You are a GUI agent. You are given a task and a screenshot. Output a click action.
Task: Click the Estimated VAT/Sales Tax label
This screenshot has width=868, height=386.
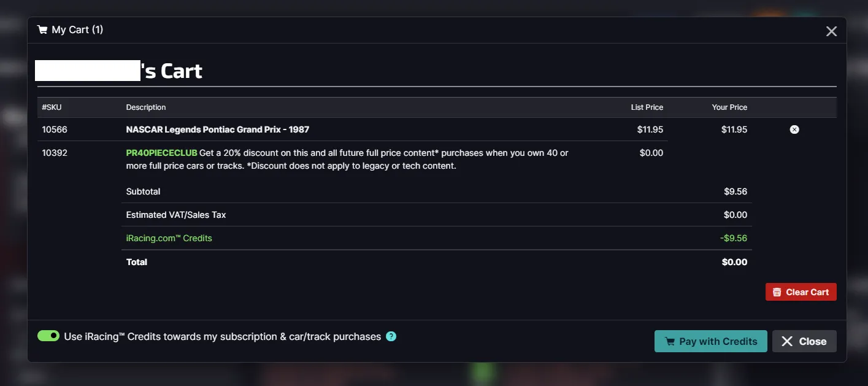(x=176, y=215)
